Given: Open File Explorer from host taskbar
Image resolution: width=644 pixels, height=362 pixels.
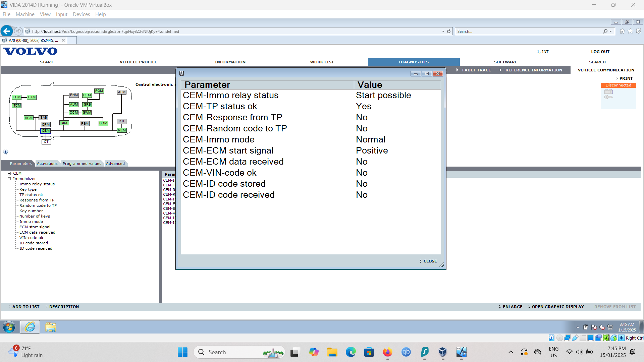Looking at the screenshot, I should [x=332, y=352].
